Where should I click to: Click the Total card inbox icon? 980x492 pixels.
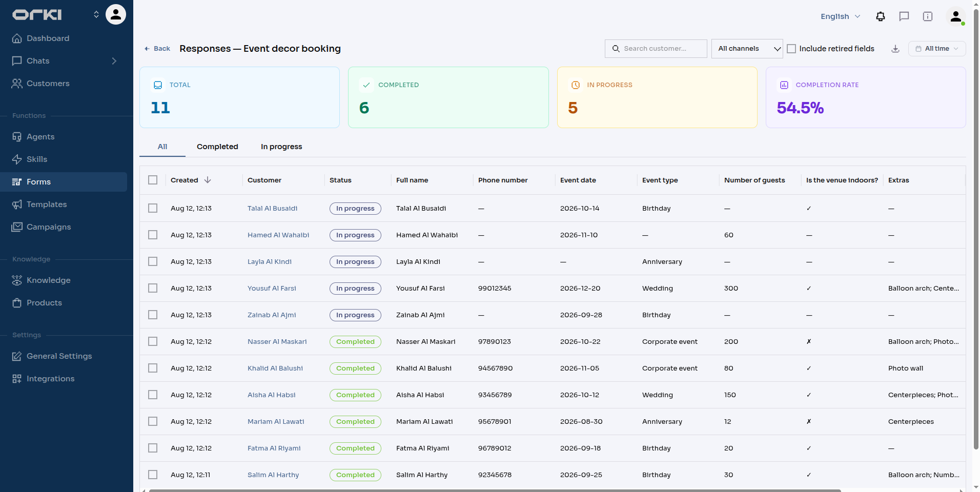pyautogui.click(x=158, y=85)
